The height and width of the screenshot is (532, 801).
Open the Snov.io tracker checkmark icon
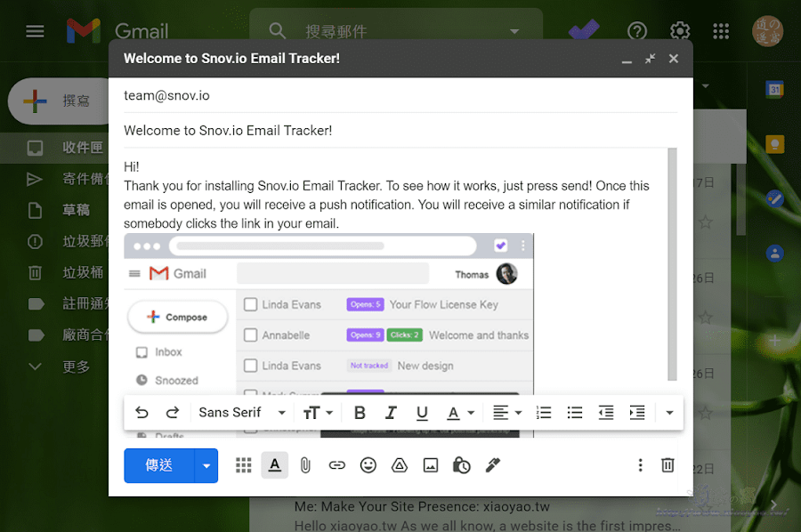583,30
